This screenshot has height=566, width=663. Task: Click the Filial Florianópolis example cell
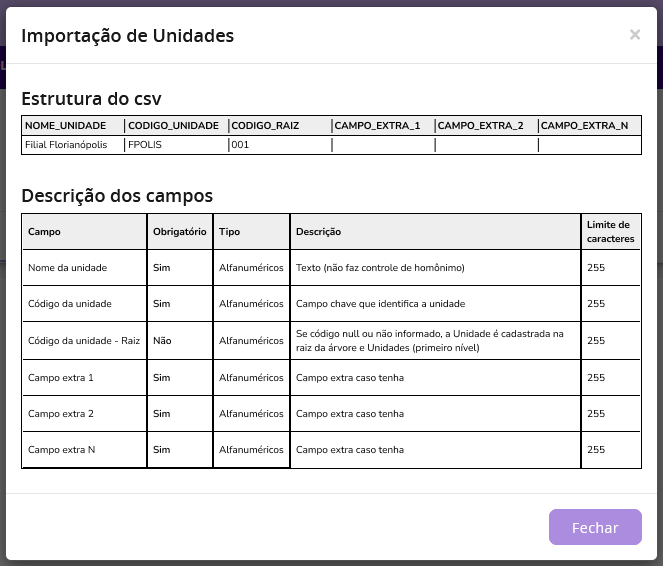66,145
